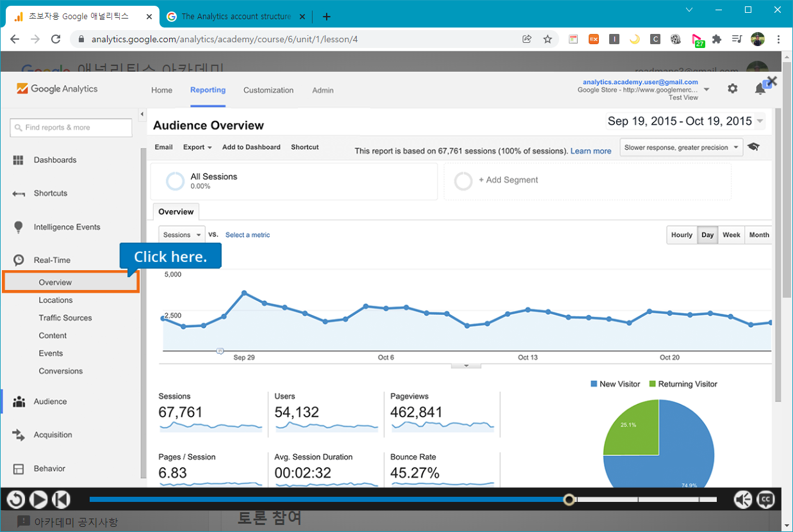Viewport: 793px width, 532px height.
Task: Open the Audience people icon
Action: (x=19, y=401)
